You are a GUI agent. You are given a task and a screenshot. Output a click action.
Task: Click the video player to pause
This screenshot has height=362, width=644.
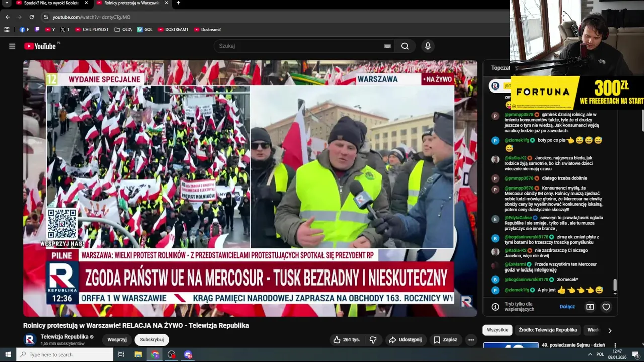coord(250,189)
